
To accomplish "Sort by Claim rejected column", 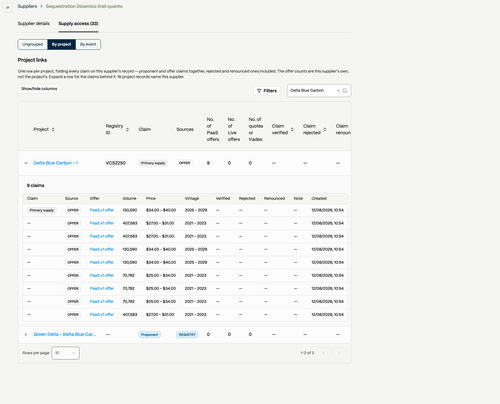I will click(x=325, y=129).
